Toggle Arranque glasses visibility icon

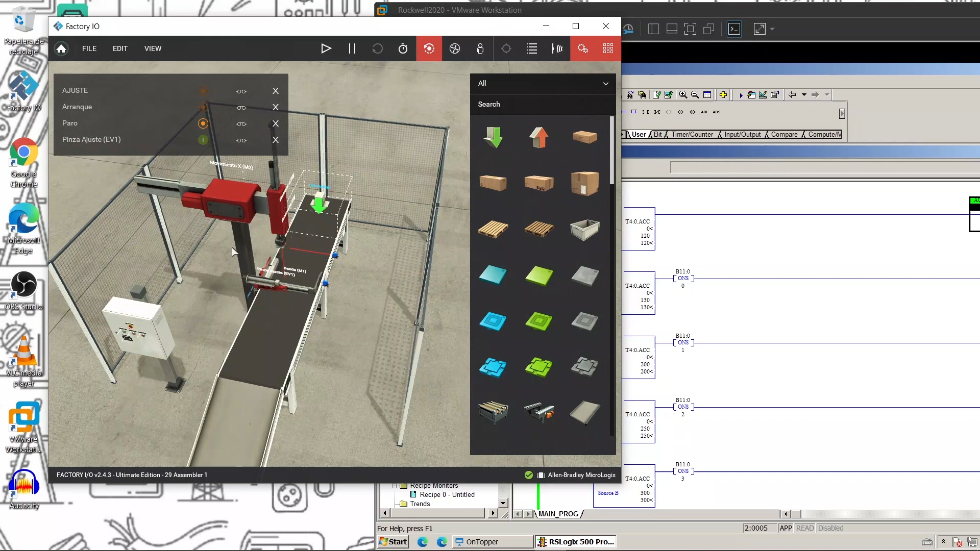(x=241, y=108)
